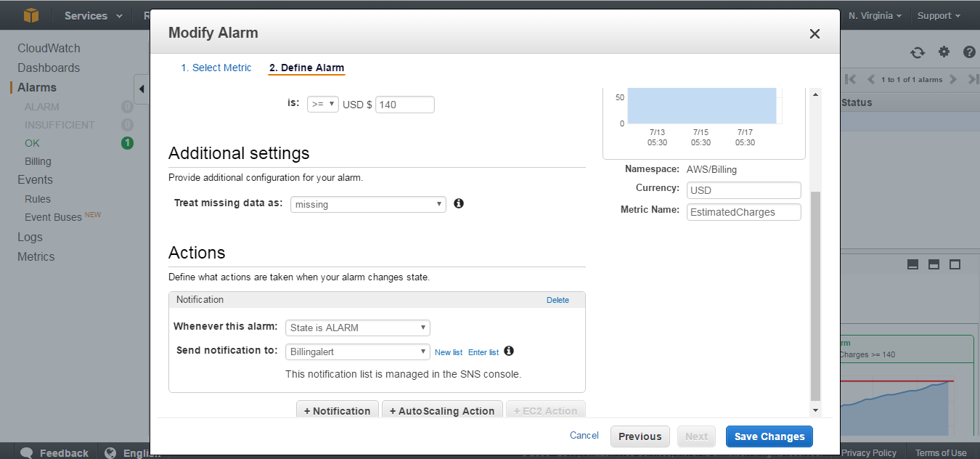Click the OK count badge 1
This screenshot has height=459, width=980.
click(127, 143)
